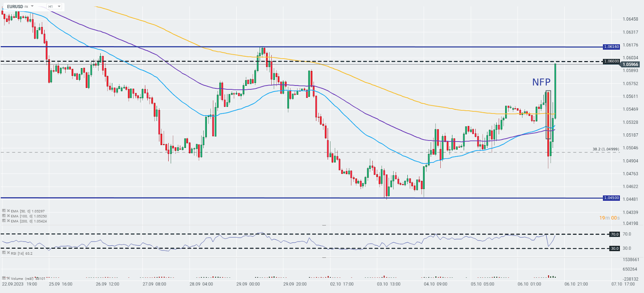Click the current price tag 1.05966
Image resolution: width=644 pixels, height=293 pixels.
point(630,64)
